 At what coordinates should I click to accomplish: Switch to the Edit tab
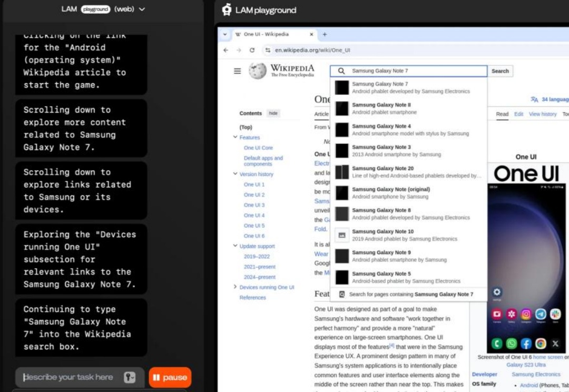[x=518, y=114]
